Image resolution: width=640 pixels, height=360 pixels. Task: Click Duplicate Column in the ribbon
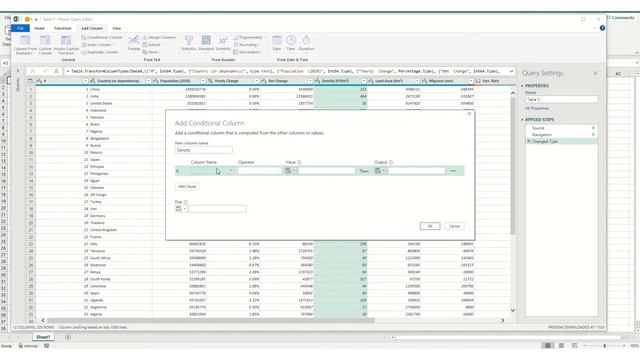pos(100,52)
